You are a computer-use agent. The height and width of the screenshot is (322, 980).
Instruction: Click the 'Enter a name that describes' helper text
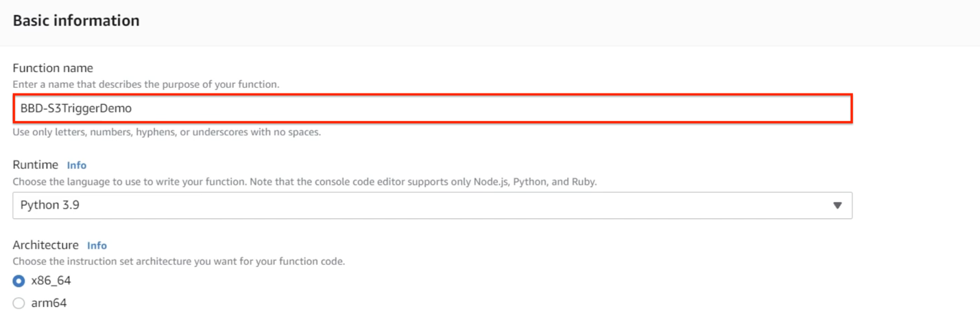pyautogui.click(x=146, y=84)
